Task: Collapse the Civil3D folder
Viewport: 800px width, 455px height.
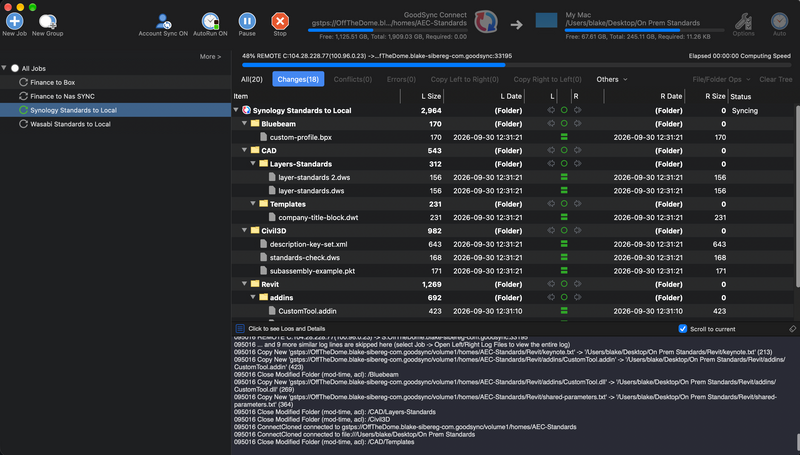Action: (244, 230)
